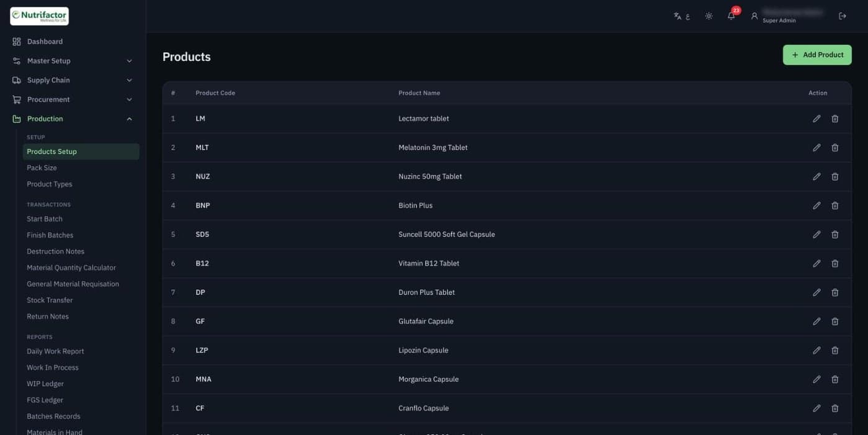Expand the Supply Chain menu
Image resolution: width=868 pixels, height=435 pixels.
pos(73,80)
